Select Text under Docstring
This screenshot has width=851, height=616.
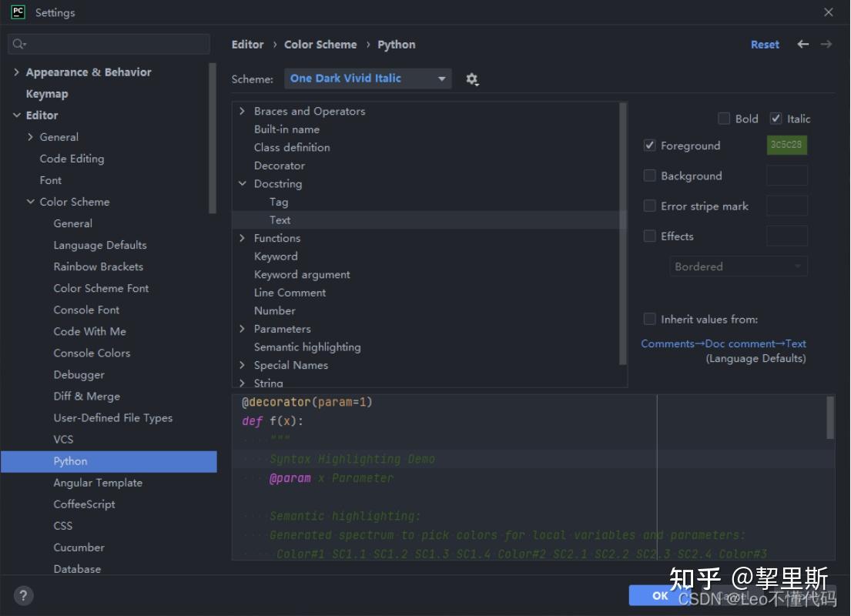(280, 219)
